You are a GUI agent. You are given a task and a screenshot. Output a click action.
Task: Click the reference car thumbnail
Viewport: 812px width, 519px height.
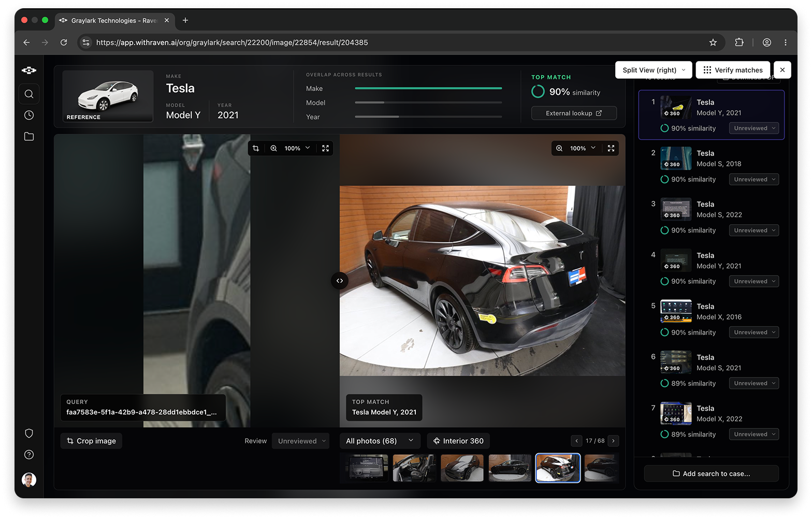(108, 96)
